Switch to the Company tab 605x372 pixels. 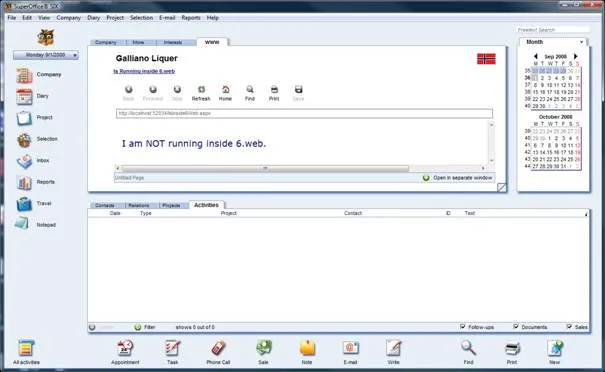pos(105,42)
